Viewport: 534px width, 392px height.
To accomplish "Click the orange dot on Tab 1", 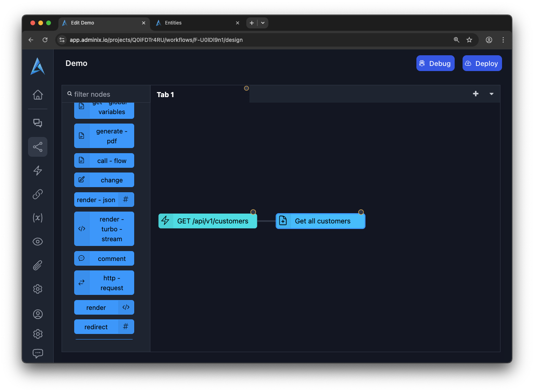I will pos(246,88).
